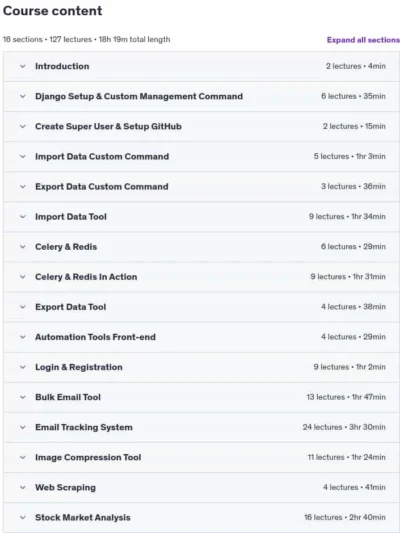Click chevron icon for Login & Registration
Viewport: 400px width, 533px height.
click(23, 367)
